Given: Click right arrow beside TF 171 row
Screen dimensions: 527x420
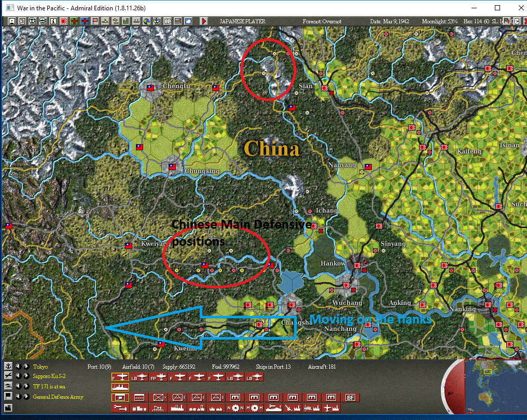Looking at the screenshot, I should coord(26,386).
